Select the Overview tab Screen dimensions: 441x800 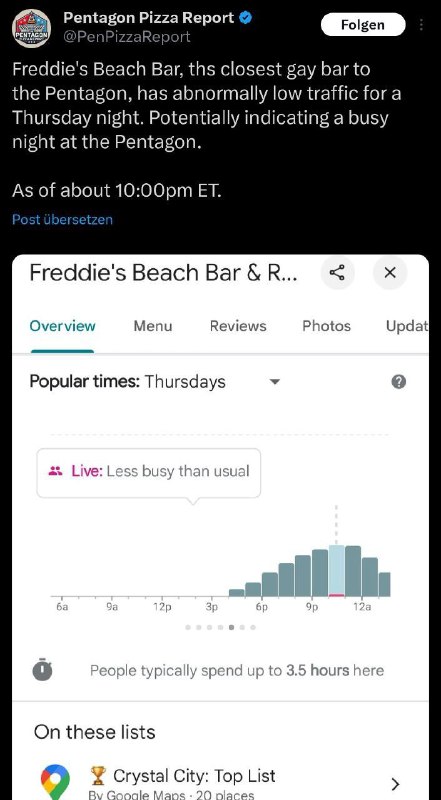click(x=62, y=326)
